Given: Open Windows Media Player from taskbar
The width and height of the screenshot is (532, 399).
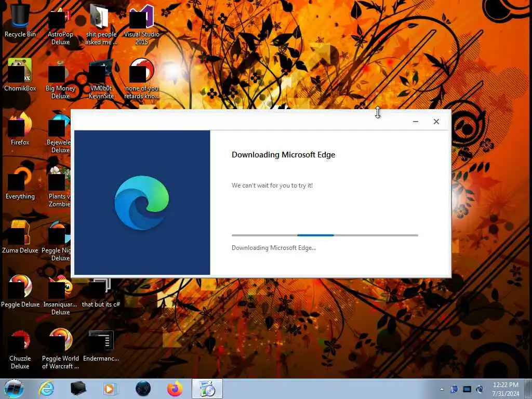Looking at the screenshot, I should (110, 389).
